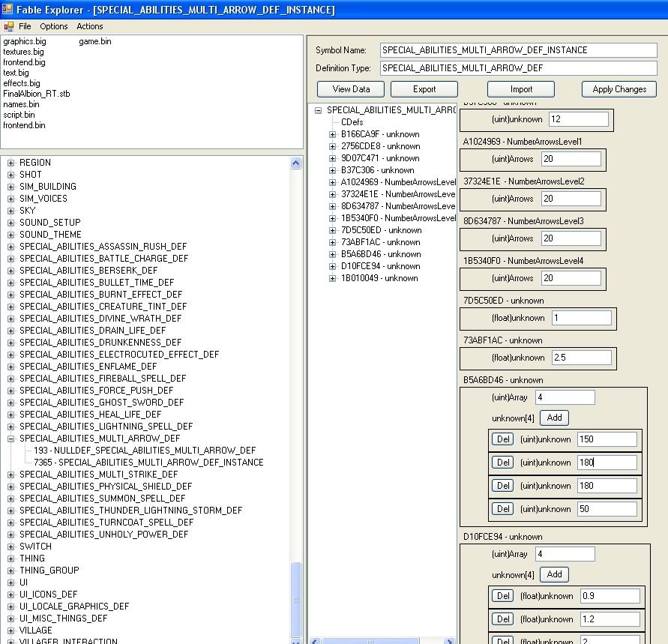668x644 pixels.
Task: Click the Fable Explorer title bar icon
Action: tap(7, 9)
